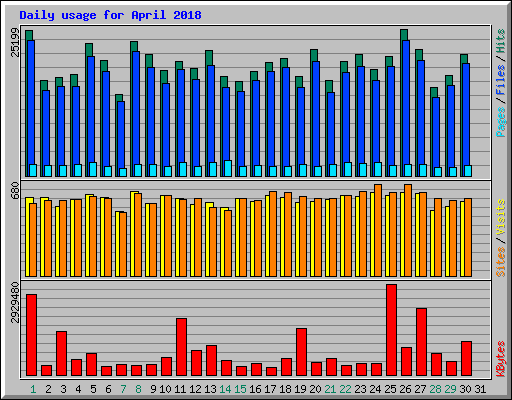The height and width of the screenshot is (400, 512).
Task: Click the orange sites bar for day 26
Action: click(x=408, y=230)
